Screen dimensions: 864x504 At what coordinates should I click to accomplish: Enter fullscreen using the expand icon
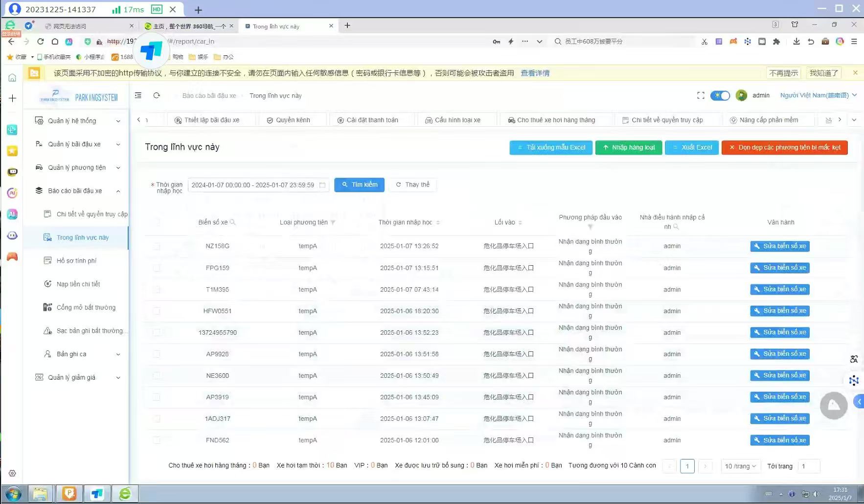pyautogui.click(x=701, y=95)
